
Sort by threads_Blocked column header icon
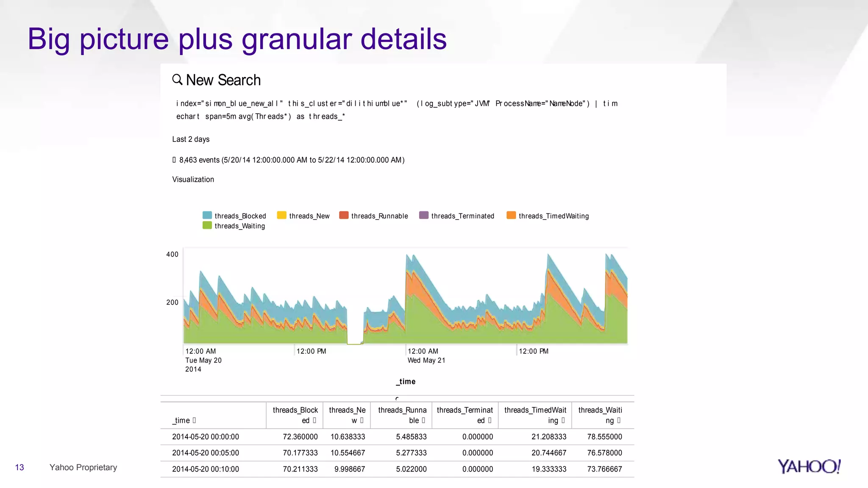tap(314, 420)
